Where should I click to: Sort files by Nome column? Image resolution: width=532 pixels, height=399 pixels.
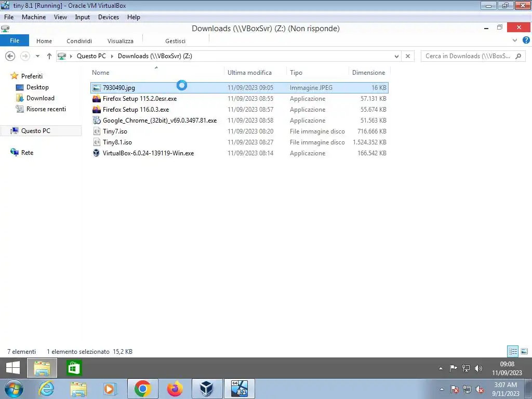click(x=101, y=73)
